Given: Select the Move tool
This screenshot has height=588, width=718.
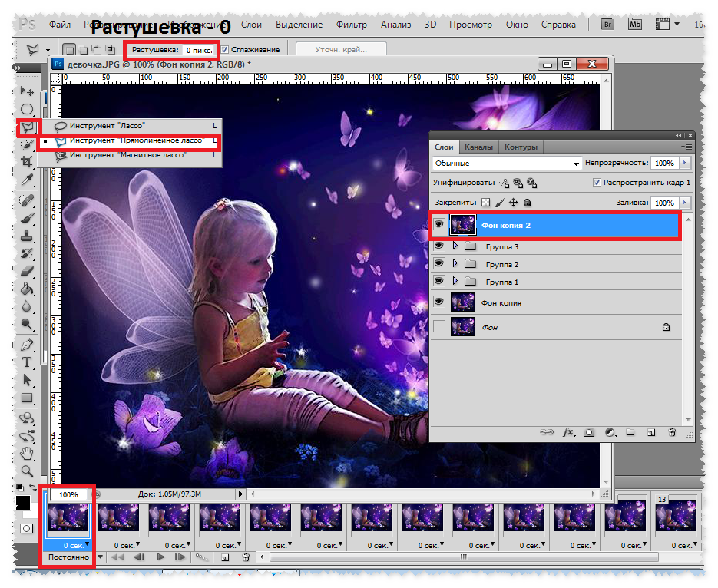Looking at the screenshot, I should (x=27, y=91).
